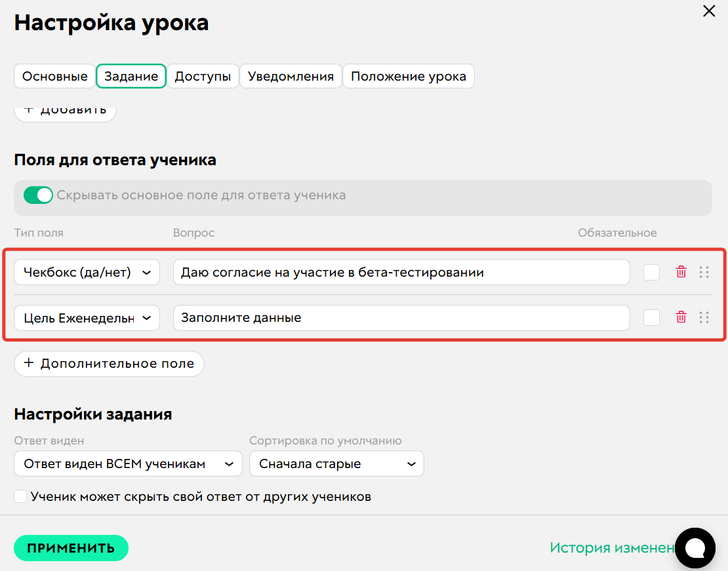This screenshot has width=728, height=571.
Task: Select the Уведомления tab
Action: point(291,75)
